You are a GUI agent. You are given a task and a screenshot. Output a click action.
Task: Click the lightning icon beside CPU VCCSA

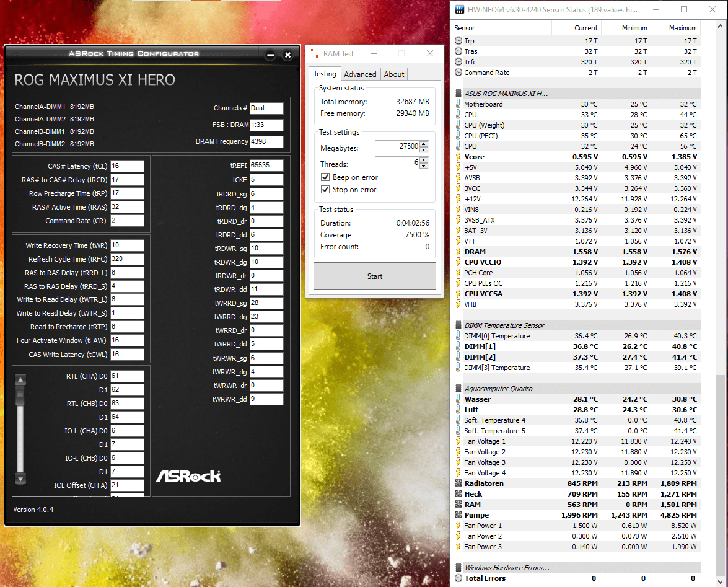tap(458, 294)
